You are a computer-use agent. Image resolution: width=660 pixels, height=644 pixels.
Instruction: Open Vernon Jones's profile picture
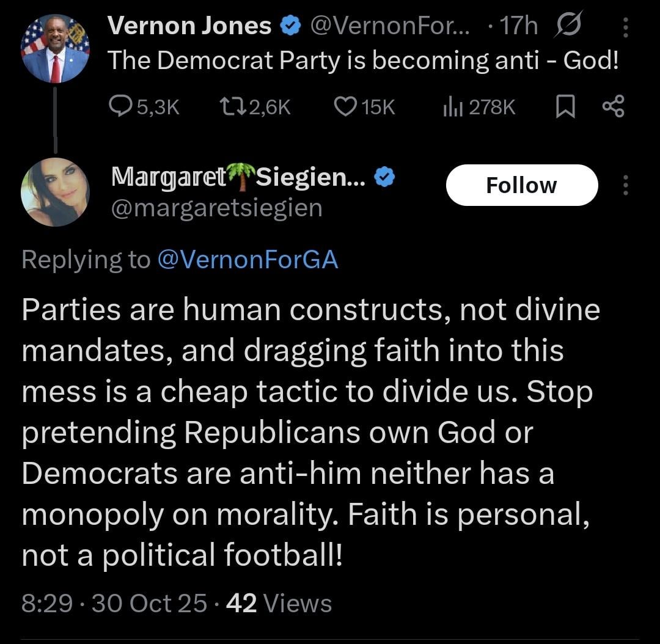(x=55, y=49)
